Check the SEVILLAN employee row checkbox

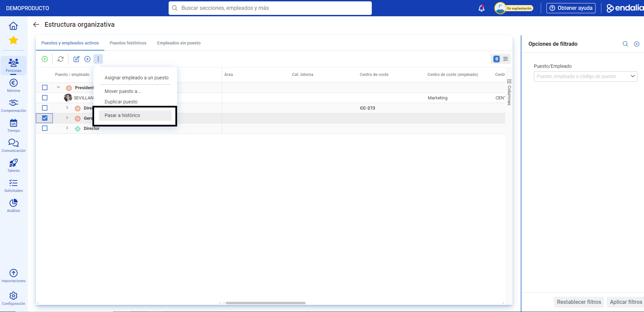click(45, 98)
